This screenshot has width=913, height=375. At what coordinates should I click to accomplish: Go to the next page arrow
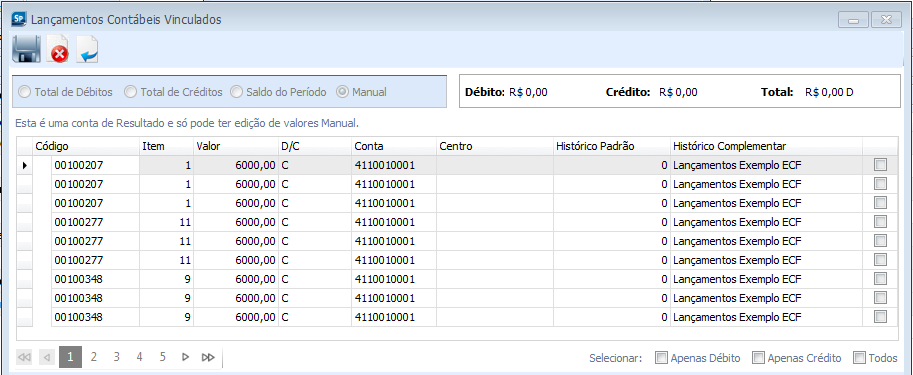pyautogui.click(x=185, y=357)
